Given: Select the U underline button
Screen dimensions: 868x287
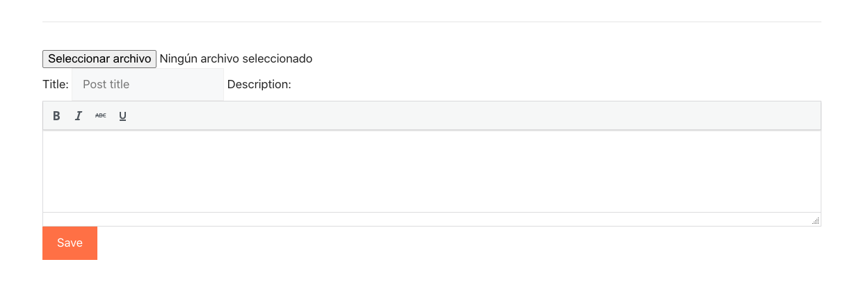Looking at the screenshot, I should 123,116.
